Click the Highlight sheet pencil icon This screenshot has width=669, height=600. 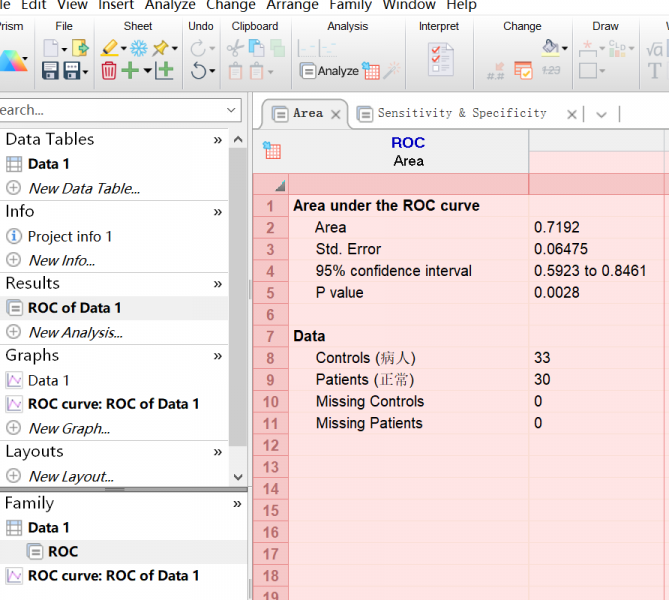point(110,48)
